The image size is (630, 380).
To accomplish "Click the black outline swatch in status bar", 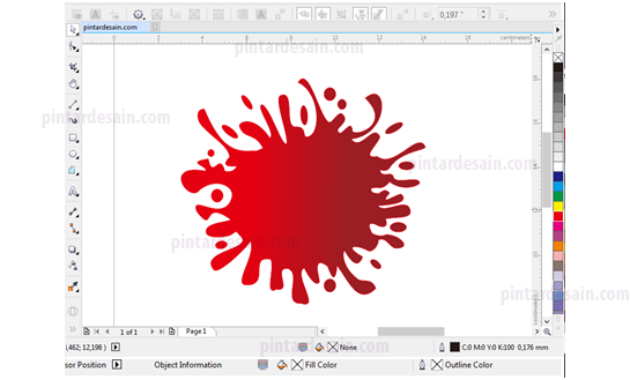I will point(454,347).
